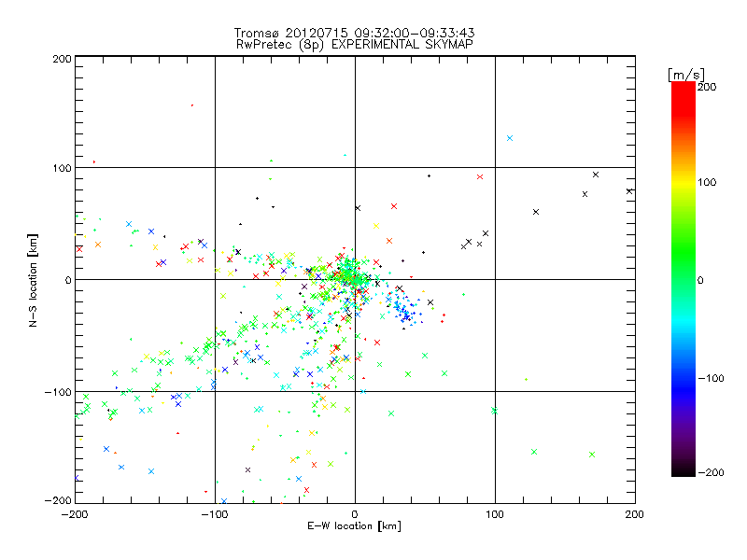Click the N-S axis '-100' tick label
This screenshot has width=747, height=560.
pyautogui.click(x=58, y=392)
